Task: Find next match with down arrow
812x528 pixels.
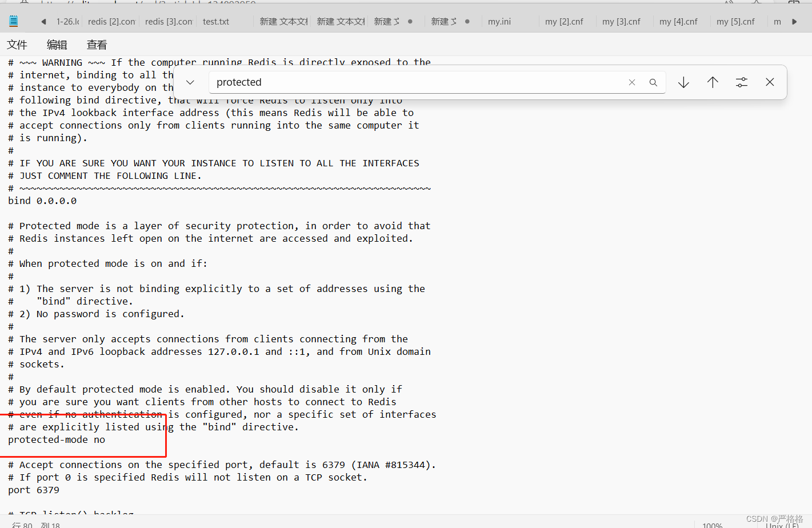Action: click(x=683, y=82)
